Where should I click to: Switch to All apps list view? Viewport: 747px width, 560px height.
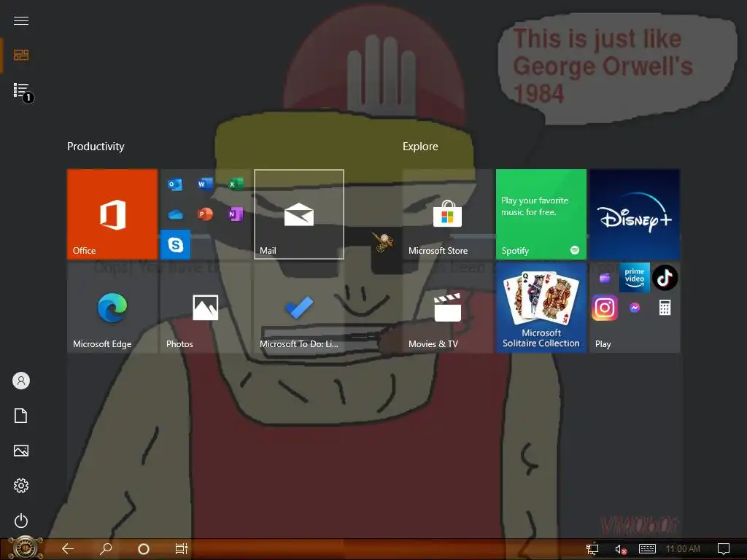click(23, 93)
